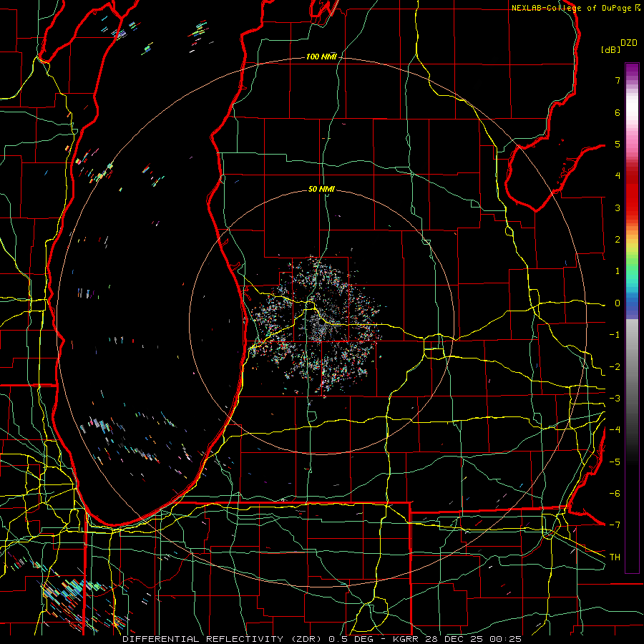
Task: Click the scale value 7 on the legend
Action: pos(618,80)
